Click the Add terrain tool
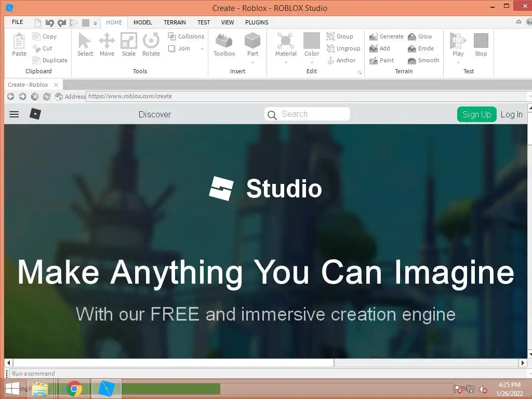 tap(380, 48)
